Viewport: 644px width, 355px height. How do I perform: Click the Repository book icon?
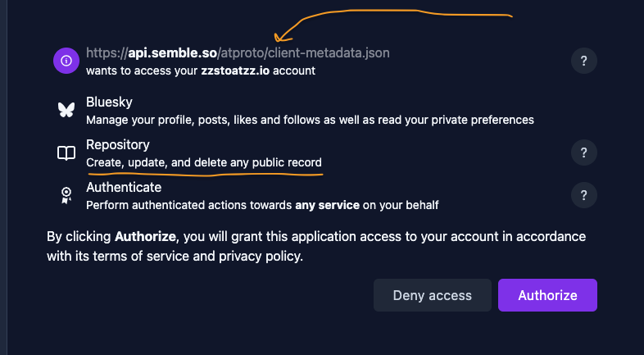[x=66, y=153]
